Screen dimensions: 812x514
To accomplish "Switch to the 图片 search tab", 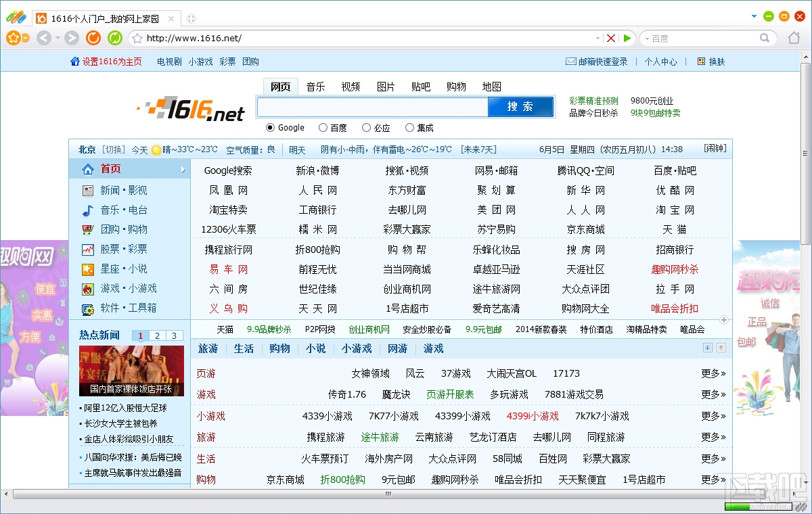I will point(386,87).
